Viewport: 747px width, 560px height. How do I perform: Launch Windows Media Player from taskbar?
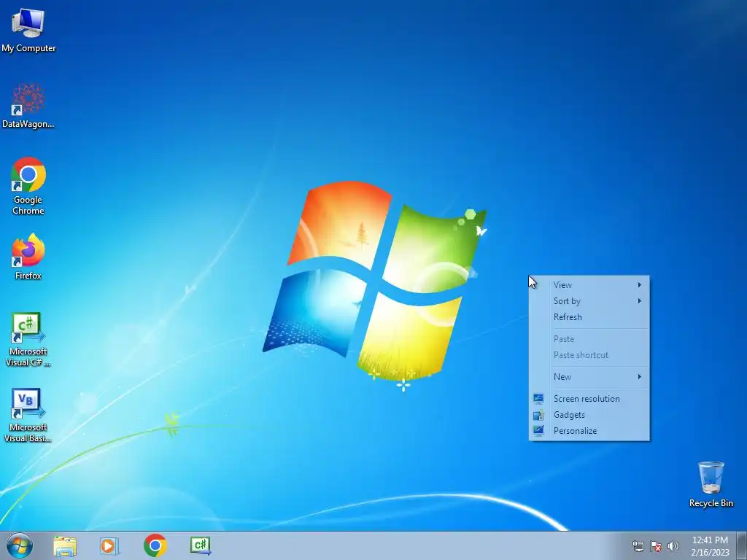(109, 545)
